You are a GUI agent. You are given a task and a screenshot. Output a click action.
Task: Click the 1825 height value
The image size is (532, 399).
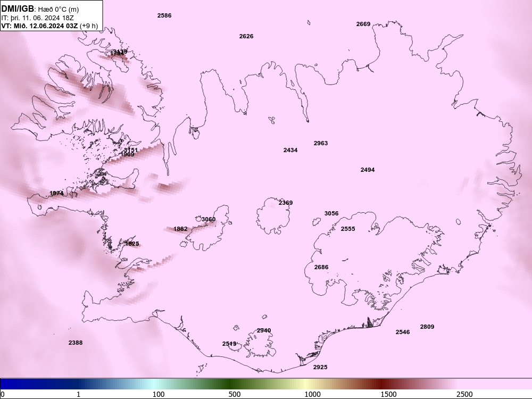coord(132,244)
